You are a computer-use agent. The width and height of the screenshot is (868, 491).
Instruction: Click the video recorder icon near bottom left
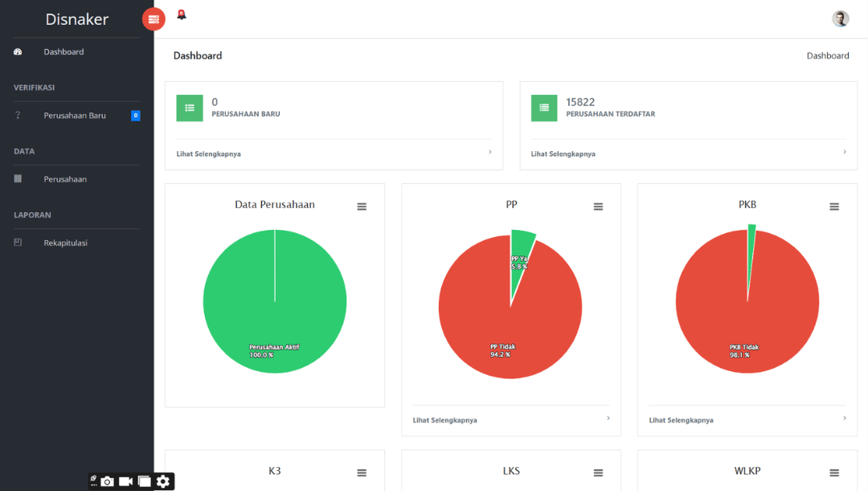click(x=125, y=481)
